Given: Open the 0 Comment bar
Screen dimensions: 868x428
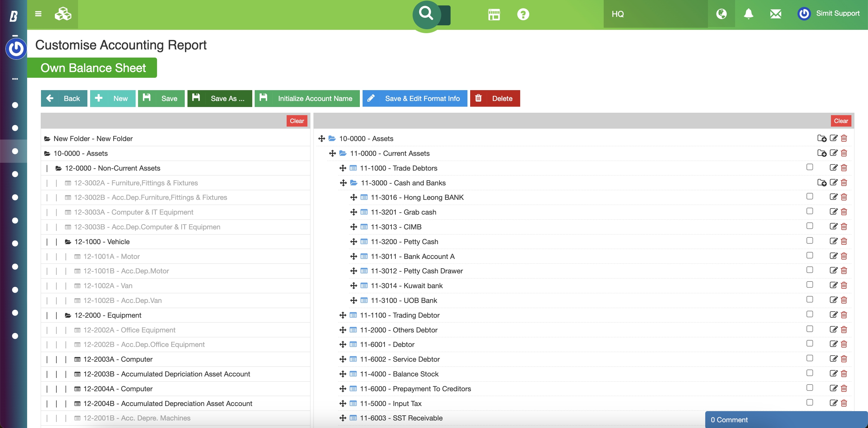Looking at the screenshot, I should click(786, 420).
